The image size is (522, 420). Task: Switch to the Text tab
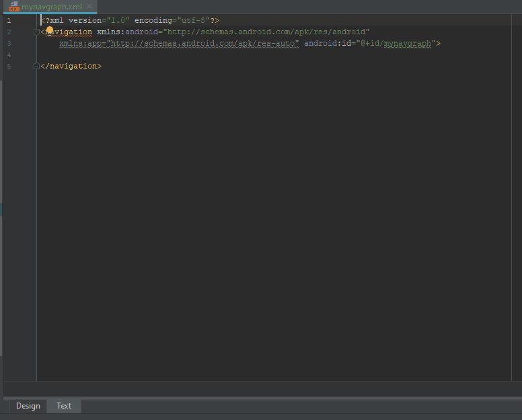(64, 406)
